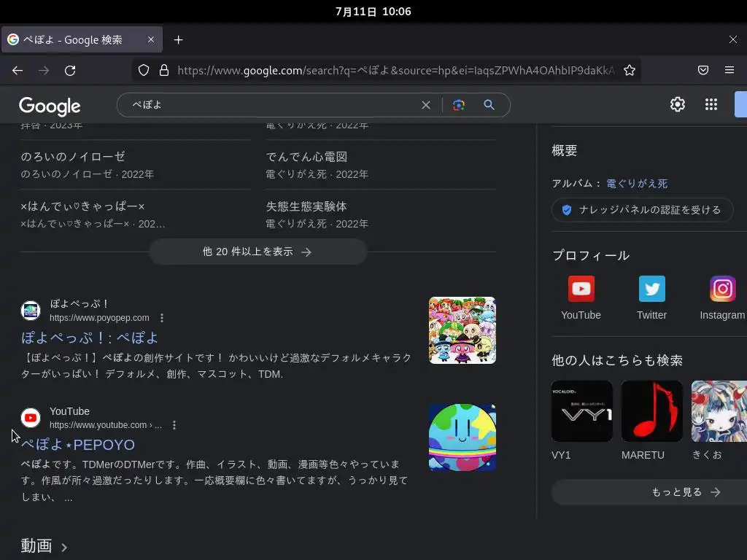Bookmark this page with the star icon
The height and width of the screenshot is (560, 747).
point(630,71)
